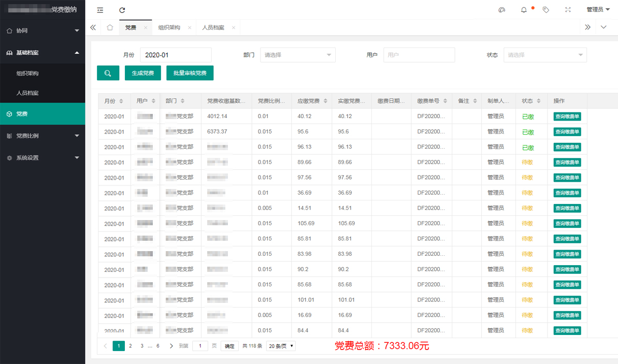Click the 实缴党费 value 36.69
The width and height of the screenshot is (618, 364).
[345, 193]
